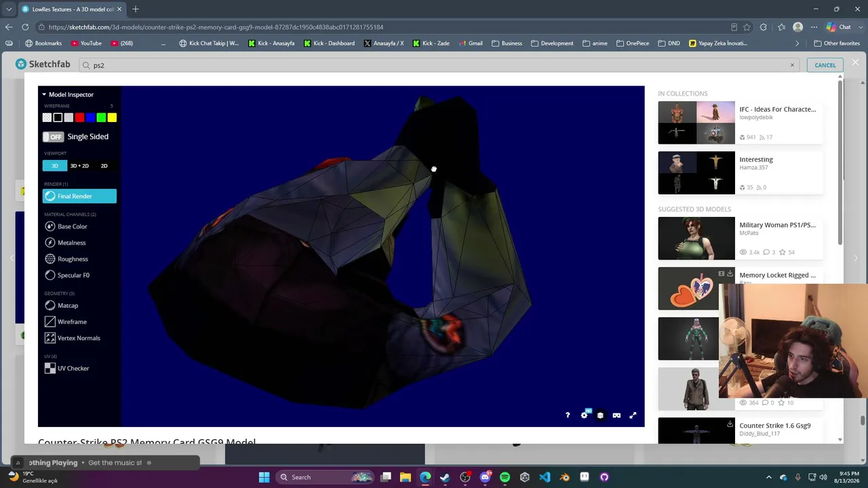Pick the transparent checker wireframe swatch
The height and width of the screenshot is (488, 868).
click(x=47, y=118)
